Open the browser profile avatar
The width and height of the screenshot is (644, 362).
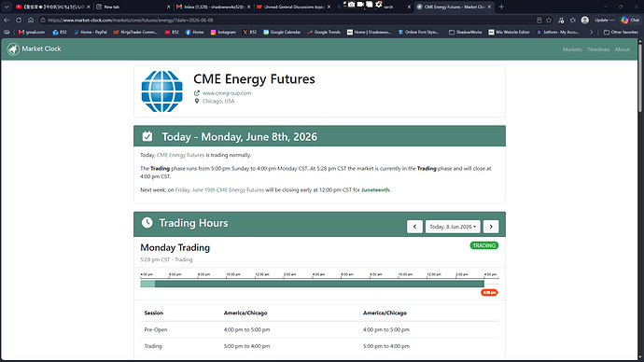pos(585,21)
